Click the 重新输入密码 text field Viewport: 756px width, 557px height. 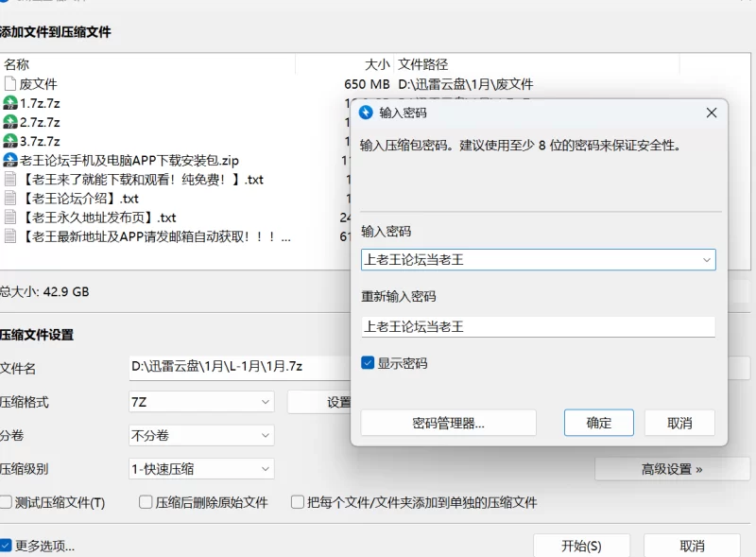[x=538, y=326]
